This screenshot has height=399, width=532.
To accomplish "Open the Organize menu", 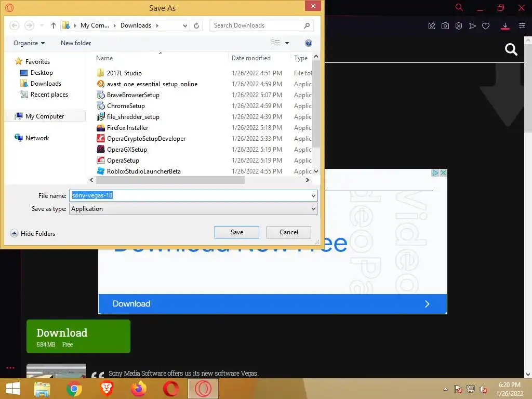I will 29,43.
